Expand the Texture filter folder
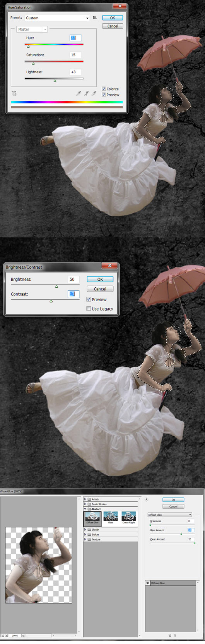Viewport: 205px width, 644px height. point(85,539)
